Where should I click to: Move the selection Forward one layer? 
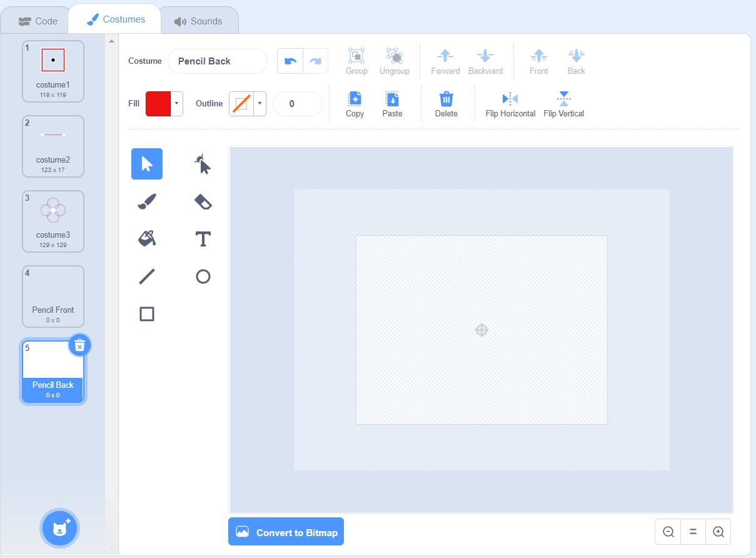(x=445, y=61)
